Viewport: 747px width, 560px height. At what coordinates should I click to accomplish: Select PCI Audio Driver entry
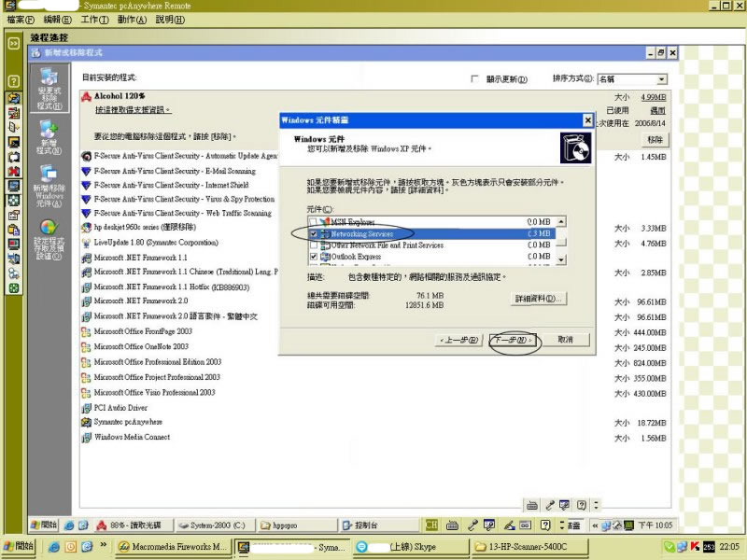pyautogui.click(x=120, y=408)
